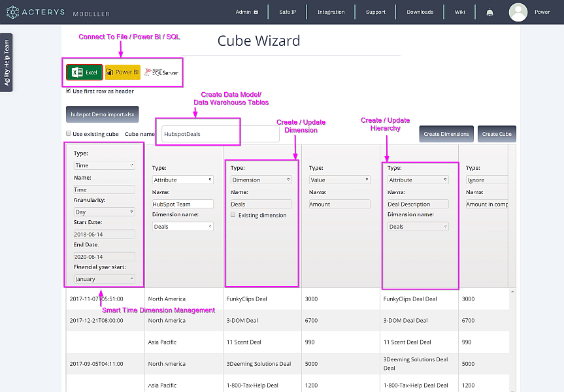Click the Create Dimensions button
The image size is (564, 392).
[446, 134]
